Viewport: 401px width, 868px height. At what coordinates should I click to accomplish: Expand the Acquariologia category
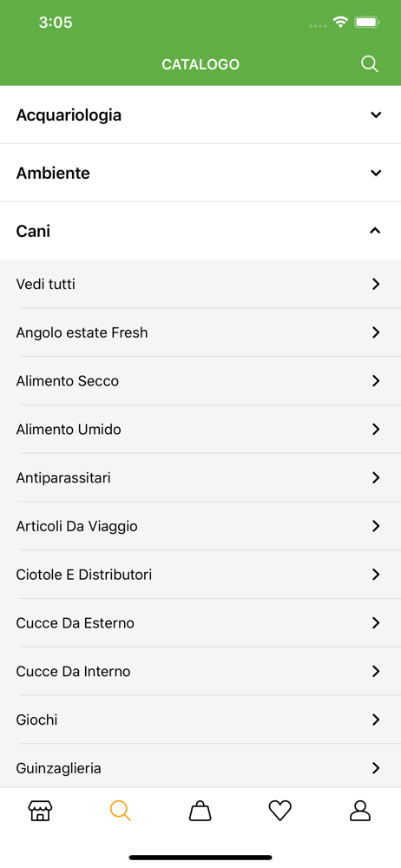[x=200, y=115]
